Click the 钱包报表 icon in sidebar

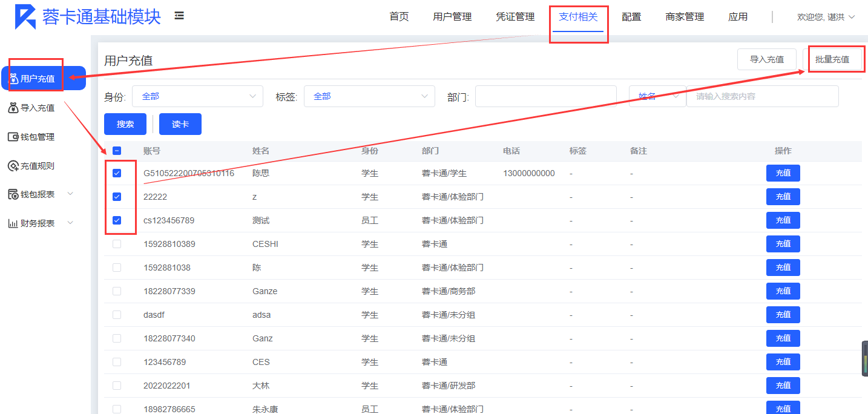(13, 194)
